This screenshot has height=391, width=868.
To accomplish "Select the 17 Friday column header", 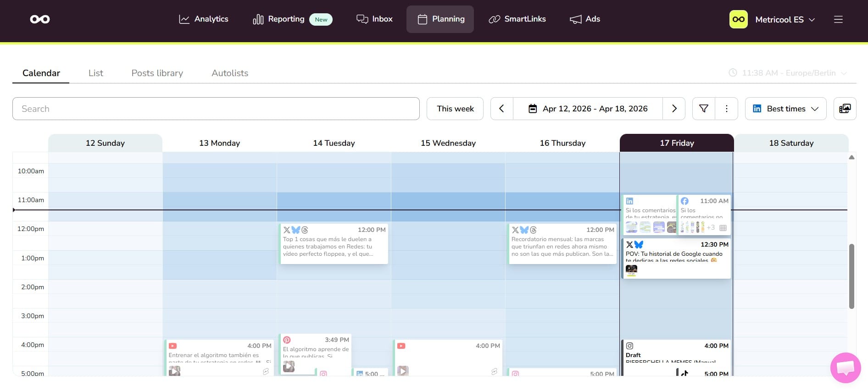I will (x=677, y=143).
